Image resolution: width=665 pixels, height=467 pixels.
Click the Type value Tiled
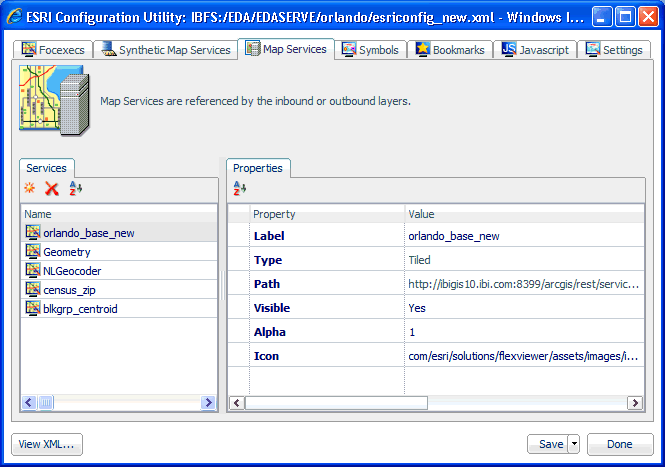(x=524, y=260)
